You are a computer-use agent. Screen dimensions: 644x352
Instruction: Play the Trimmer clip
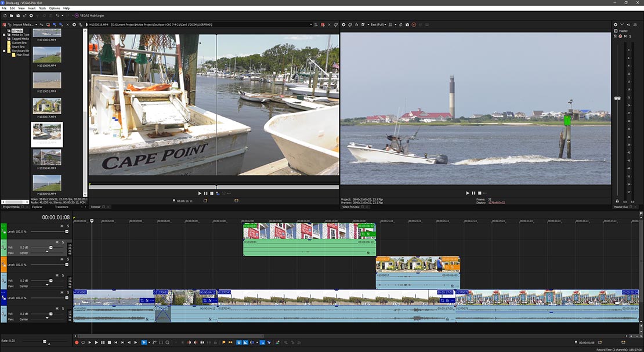click(x=200, y=193)
